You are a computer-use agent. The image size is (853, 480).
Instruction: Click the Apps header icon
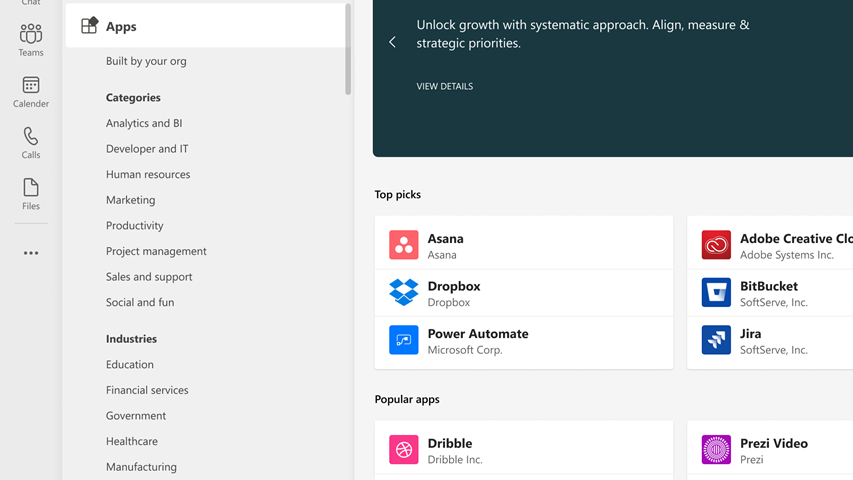pos(90,26)
